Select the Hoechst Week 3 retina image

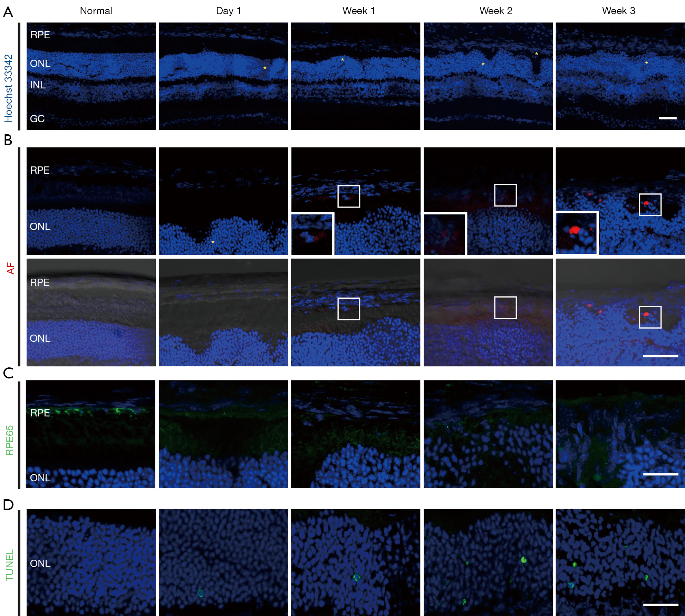coord(620,76)
